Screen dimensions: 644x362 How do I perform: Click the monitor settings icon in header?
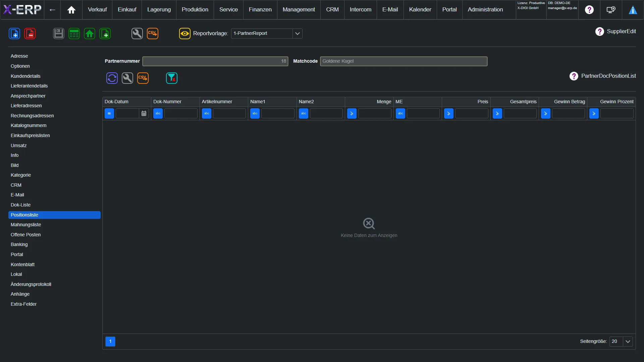coord(611,10)
